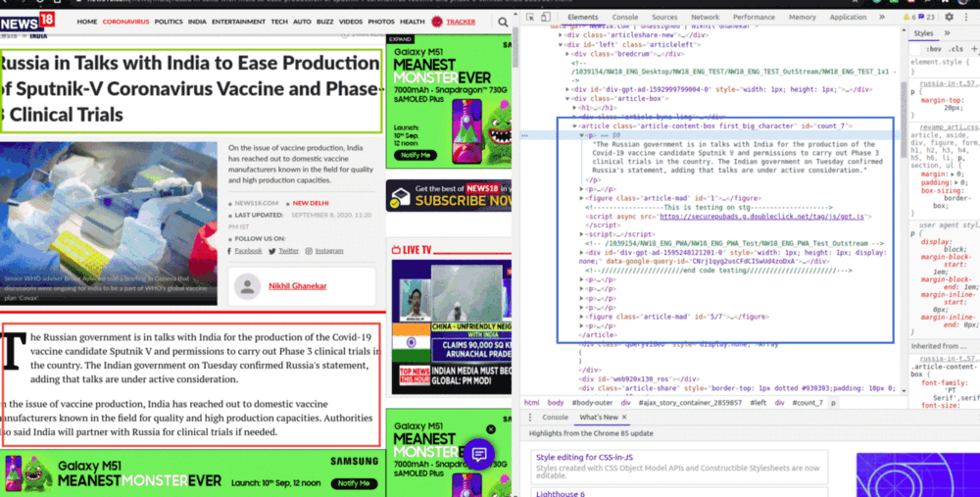Collapse the article-content-box node
980x497 pixels.
[x=575, y=126]
